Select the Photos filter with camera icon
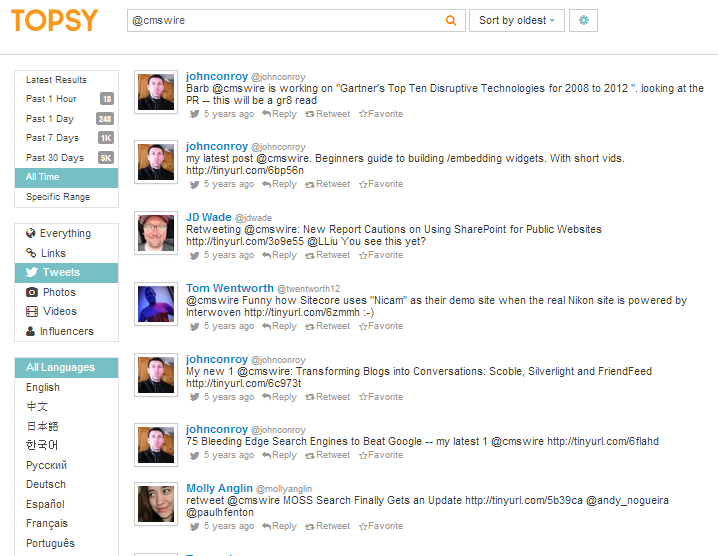 [x=59, y=292]
